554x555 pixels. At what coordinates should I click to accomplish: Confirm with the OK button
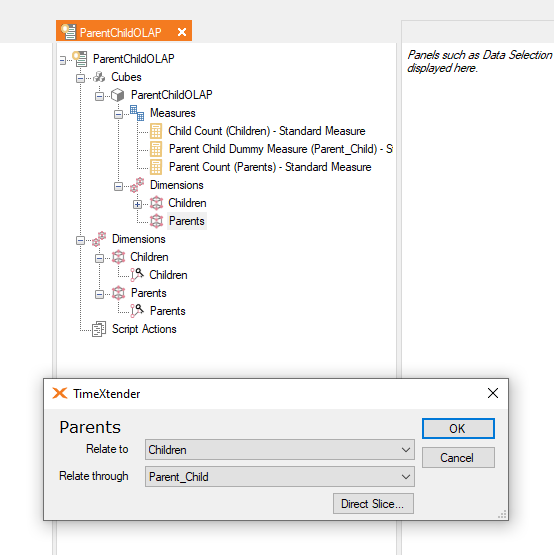click(x=458, y=429)
